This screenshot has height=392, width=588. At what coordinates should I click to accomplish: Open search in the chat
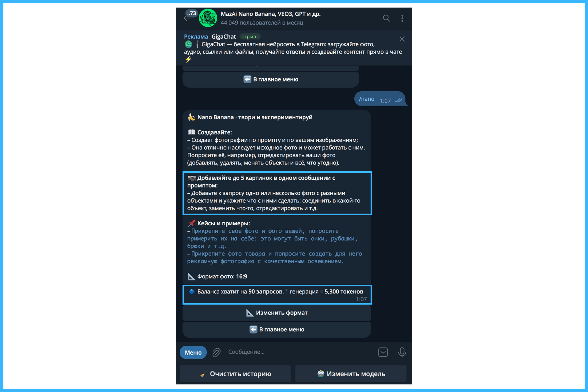click(x=386, y=18)
